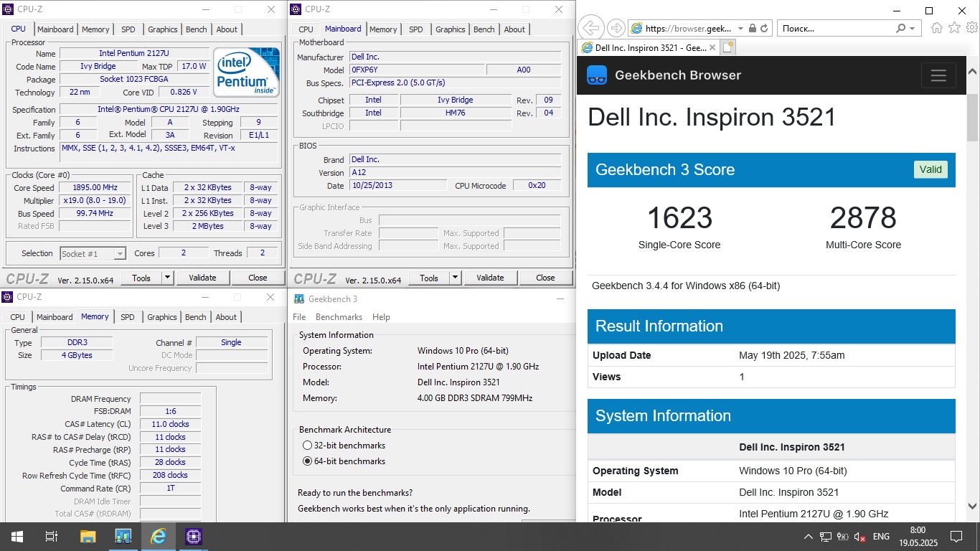Open About tab in the Mainboard CPU-Z window
This screenshot has width=980, height=551.
point(514,29)
